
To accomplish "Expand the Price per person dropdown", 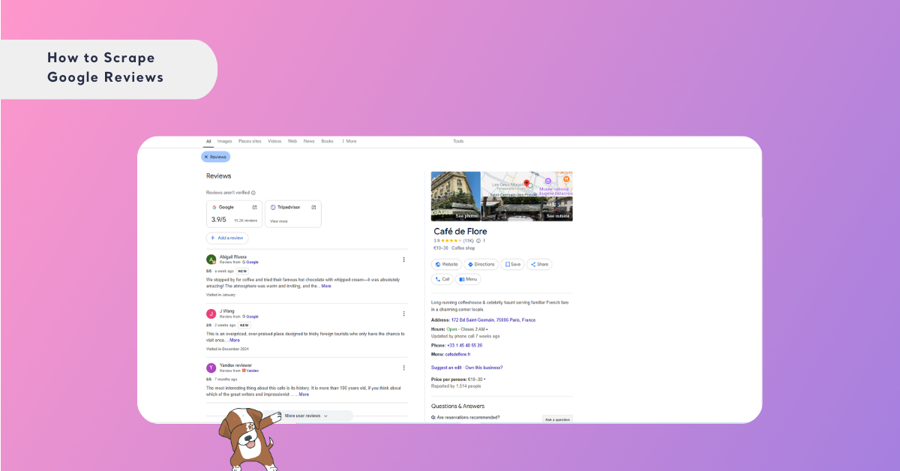I will pyautogui.click(x=485, y=379).
